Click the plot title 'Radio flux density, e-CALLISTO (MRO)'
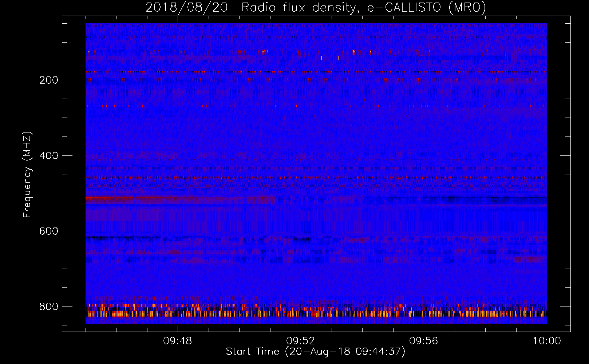 click(364, 7)
